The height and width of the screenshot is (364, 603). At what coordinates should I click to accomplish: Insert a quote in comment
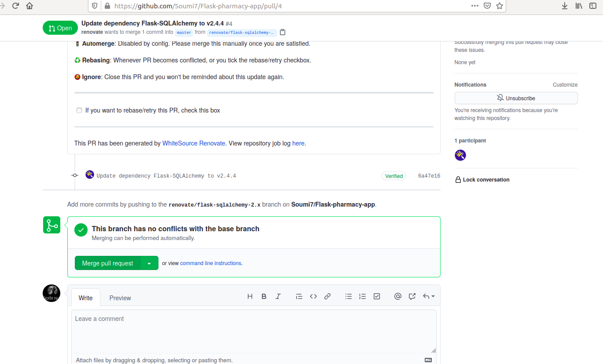[299, 296]
